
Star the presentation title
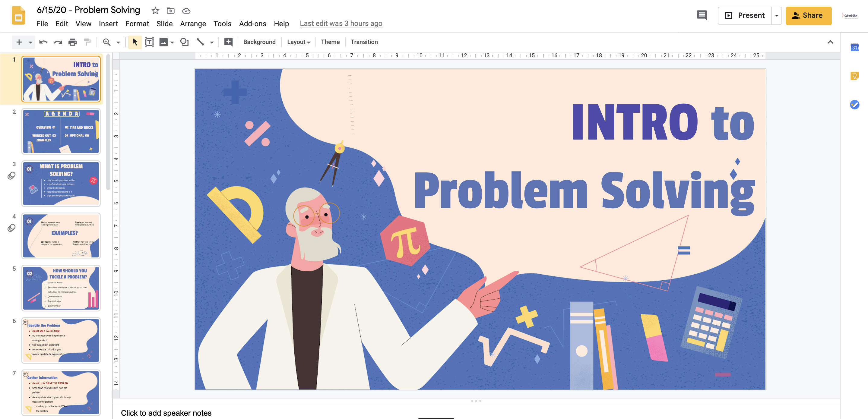pyautogui.click(x=155, y=11)
